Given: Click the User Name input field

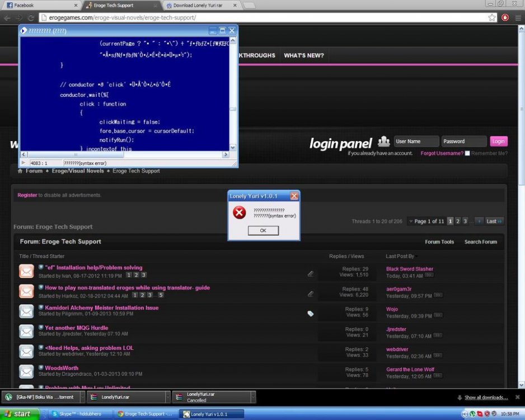Looking at the screenshot, I should tap(416, 142).
